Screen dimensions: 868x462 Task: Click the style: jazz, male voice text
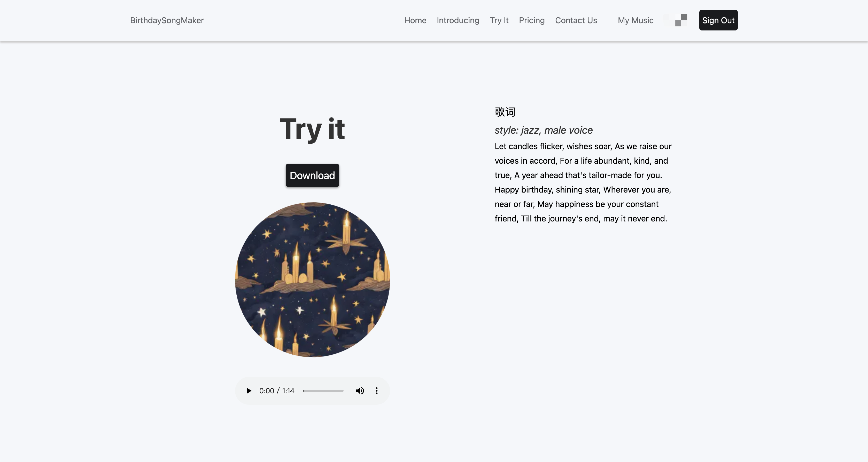pyautogui.click(x=544, y=130)
